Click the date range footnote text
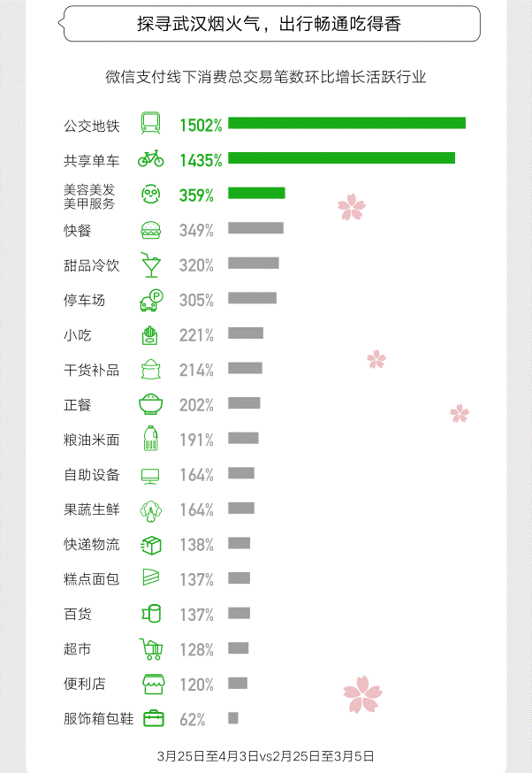This screenshot has width=532, height=773. pyautogui.click(x=266, y=756)
